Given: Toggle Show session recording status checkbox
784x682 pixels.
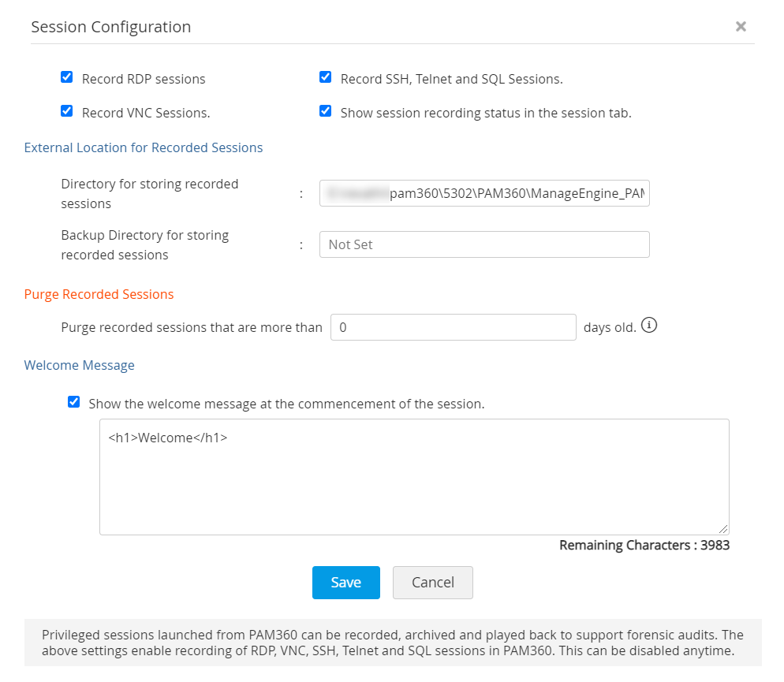Looking at the screenshot, I should pos(325,112).
